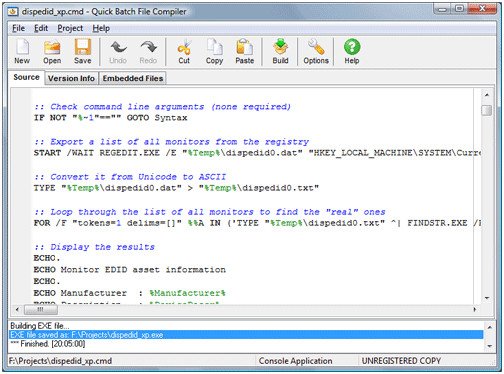Click comment 'Convert it from Unicode to ASCII'
Screen dimensions: 504x374
(x=130, y=177)
